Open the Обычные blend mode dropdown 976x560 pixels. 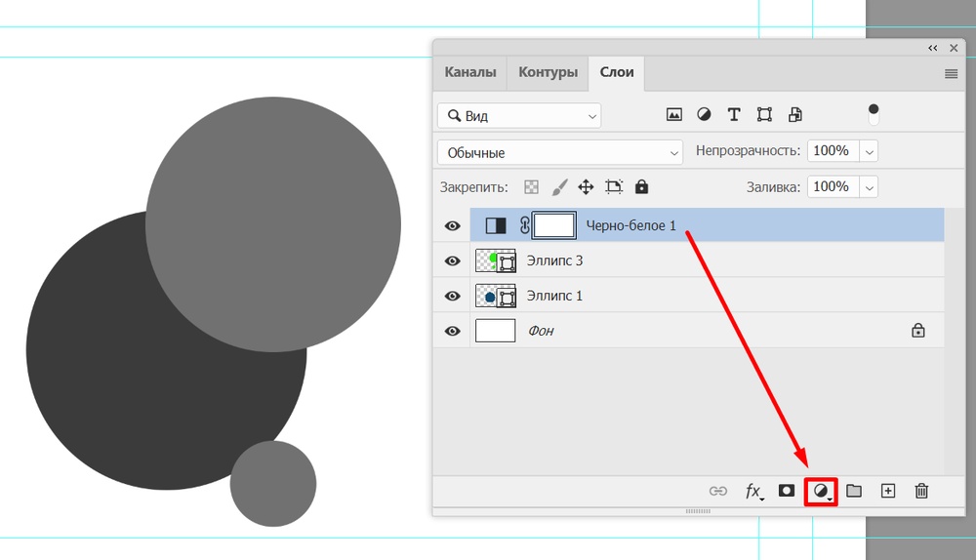click(x=560, y=153)
